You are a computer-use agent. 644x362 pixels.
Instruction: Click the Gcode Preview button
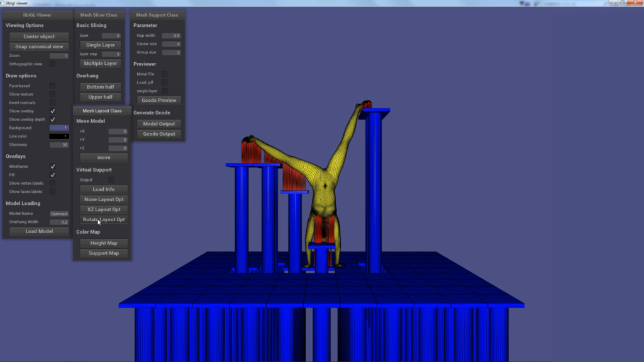point(159,101)
